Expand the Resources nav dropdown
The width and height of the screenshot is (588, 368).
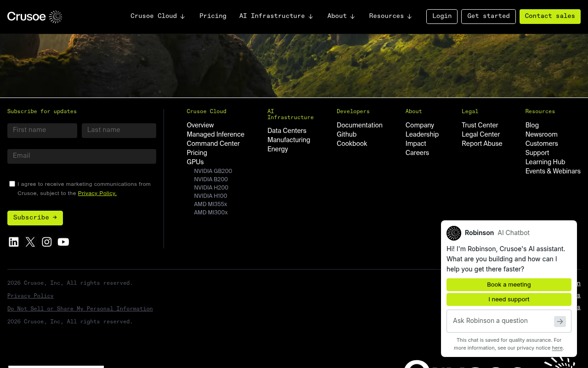tap(390, 16)
